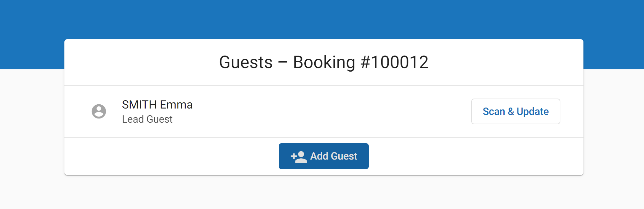Click the surname SMITH in the guest row
644x209 pixels.
point(139,105)
